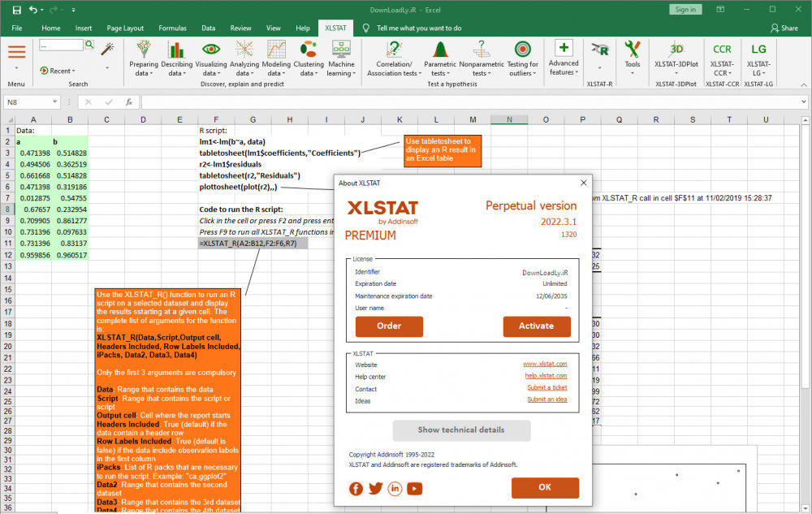Open YouTube icon in About dialog
812x514 pixels.
(414, 488)
